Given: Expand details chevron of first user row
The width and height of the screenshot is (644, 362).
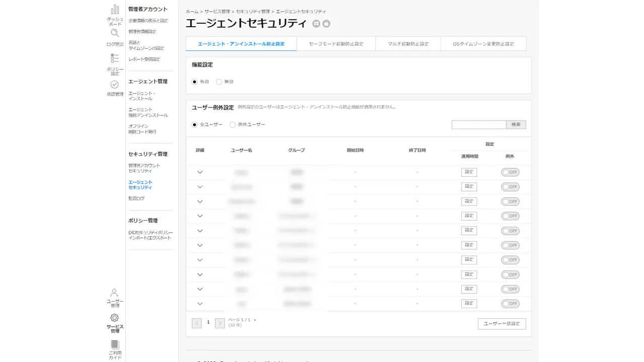Looking at the screenshot, I should 200,172.
